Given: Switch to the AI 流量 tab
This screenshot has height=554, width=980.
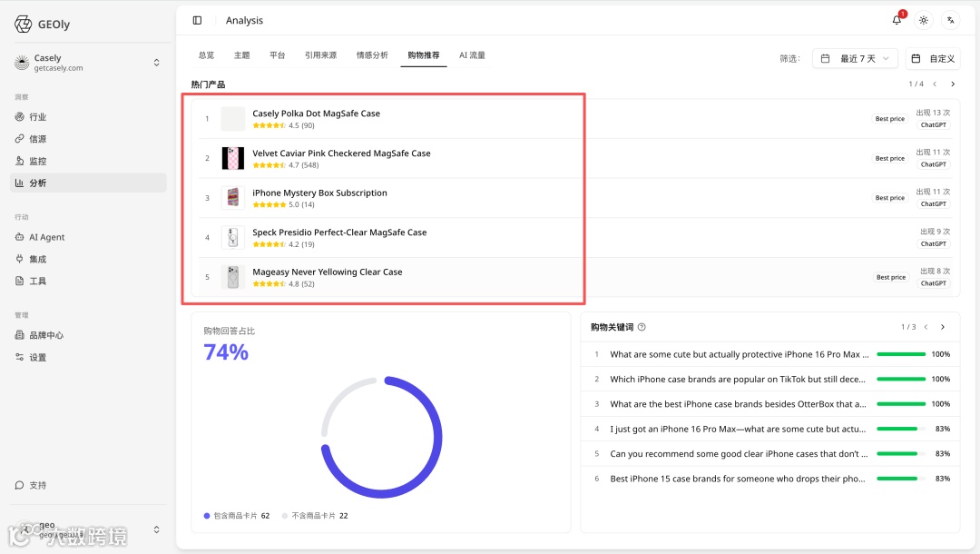Looking at the screenshot, I should click(473, 55).
